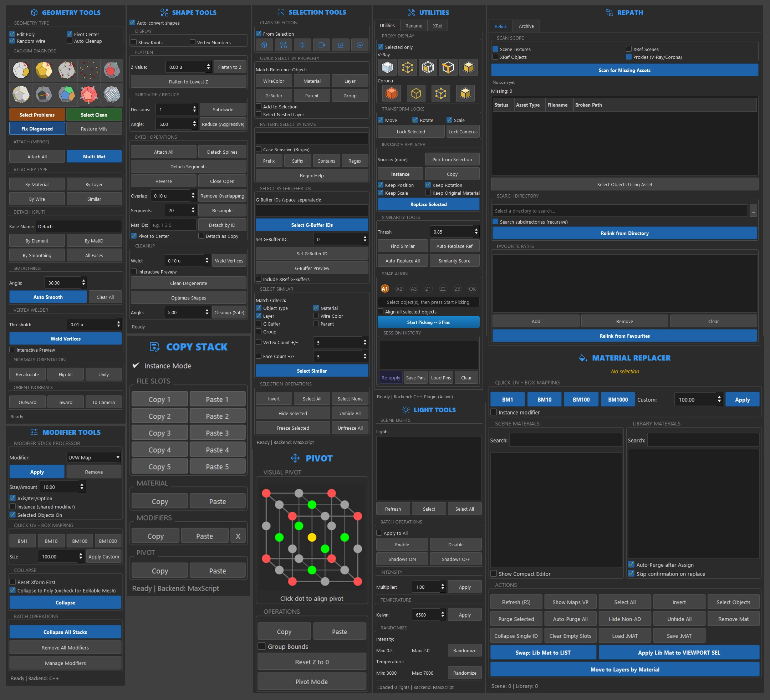The image size is (770, 700).
Task: Click the V-Ray light-blue box proxy display icon
Action: pos(387,68)
